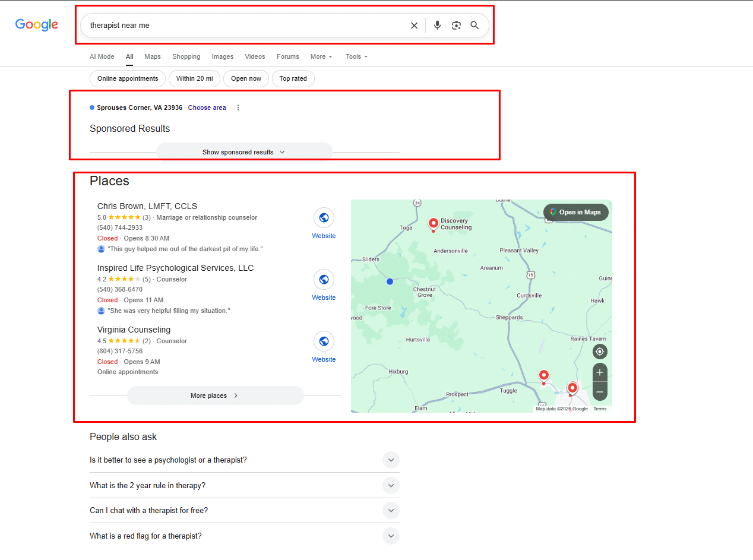Image resolution: width=753 pixels, height=560 pixels.
Task: Clear the search box with the X icon
Action: point(414,26)
